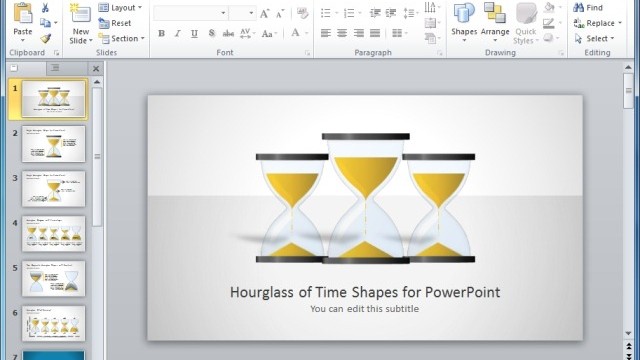
Task: Activate the Format Painter brush
Action: [45, 38]
